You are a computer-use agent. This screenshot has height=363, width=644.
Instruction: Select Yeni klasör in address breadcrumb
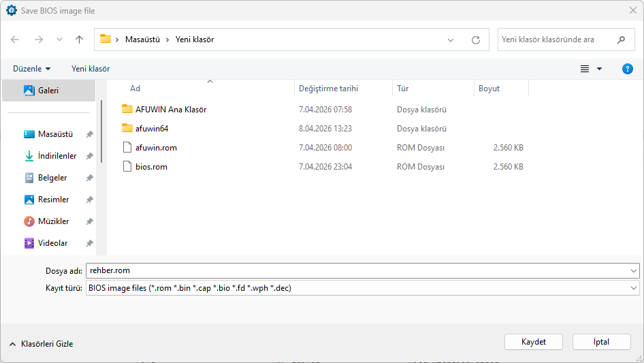click(195, 40)
